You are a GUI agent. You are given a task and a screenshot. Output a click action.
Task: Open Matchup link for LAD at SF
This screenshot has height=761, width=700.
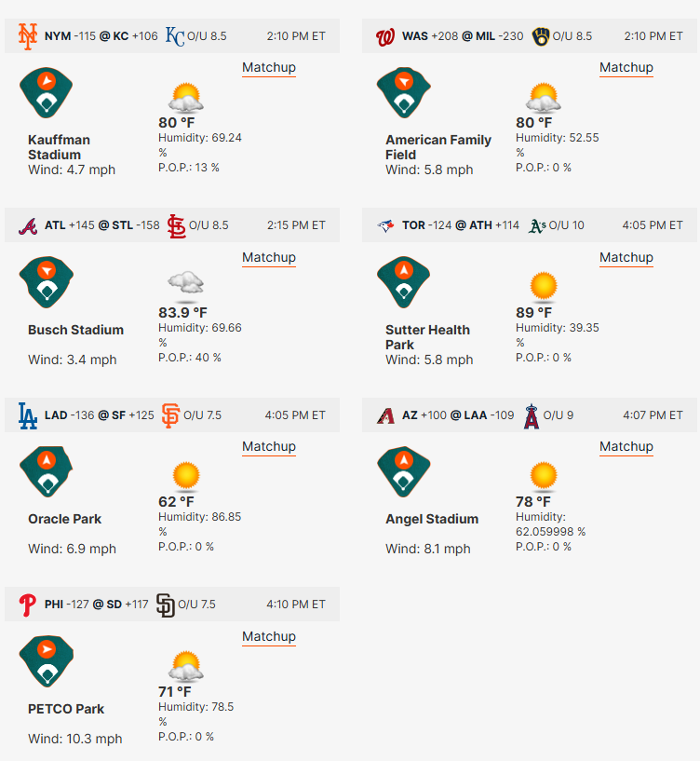point(269,446)
